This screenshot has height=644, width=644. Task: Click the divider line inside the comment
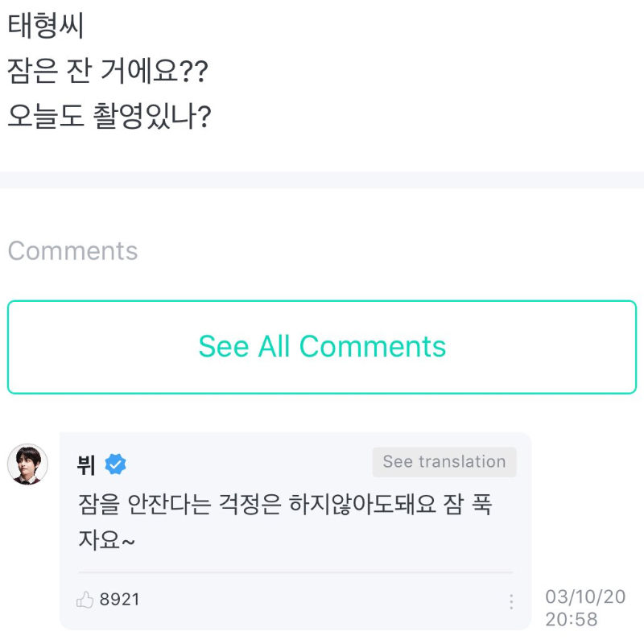295,572
